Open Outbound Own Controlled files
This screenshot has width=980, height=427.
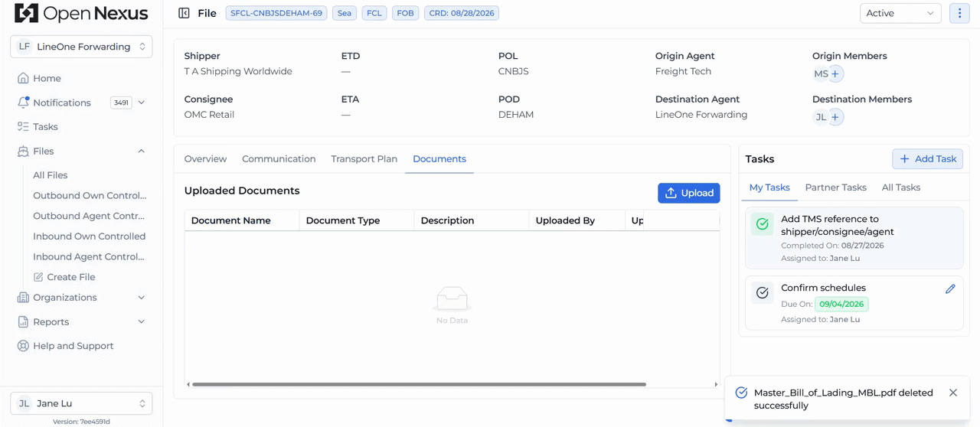(x=90, y=195)
